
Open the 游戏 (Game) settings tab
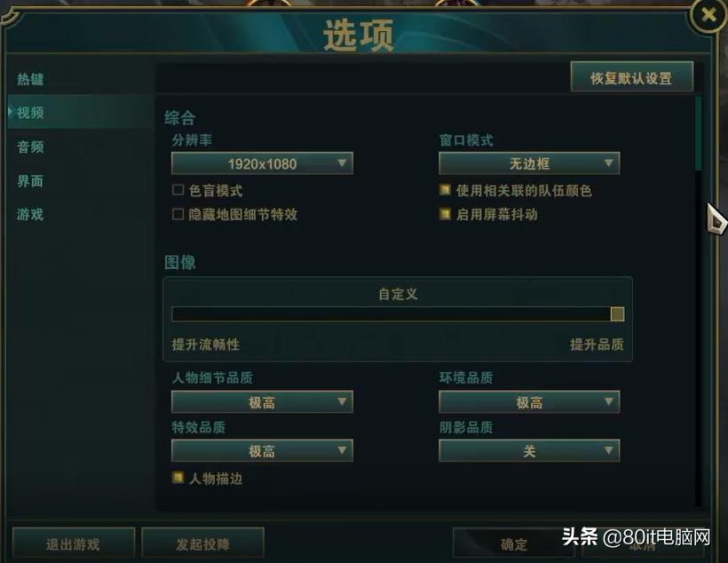pos(31,214)
